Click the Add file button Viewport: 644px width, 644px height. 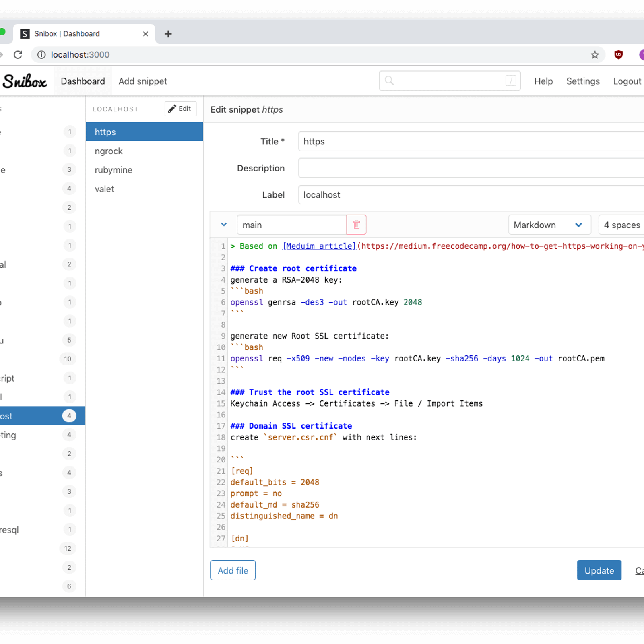(x=233, y=570)
